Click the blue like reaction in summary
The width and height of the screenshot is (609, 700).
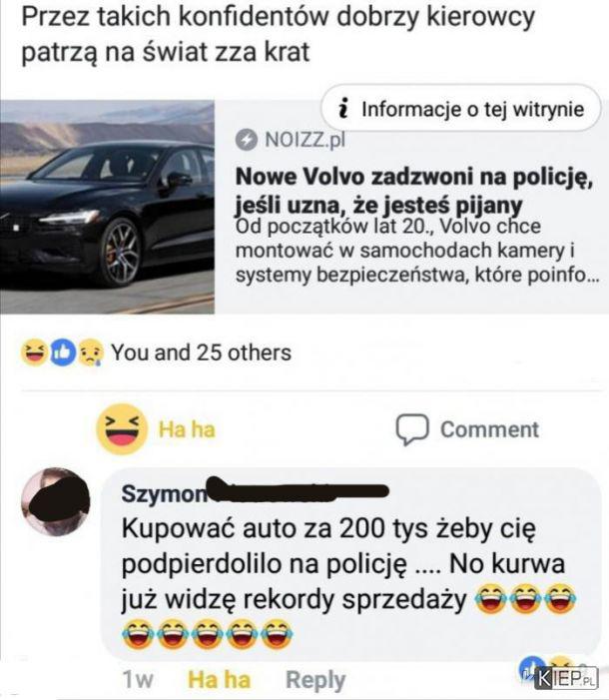[62, 352]
